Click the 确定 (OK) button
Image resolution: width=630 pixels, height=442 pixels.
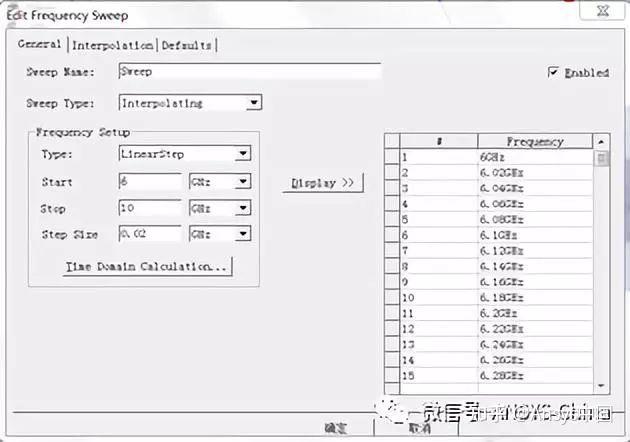[x=335, y=428]
